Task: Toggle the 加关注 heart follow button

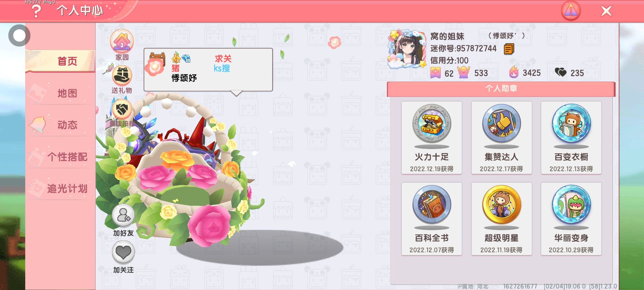Action: 123,252
